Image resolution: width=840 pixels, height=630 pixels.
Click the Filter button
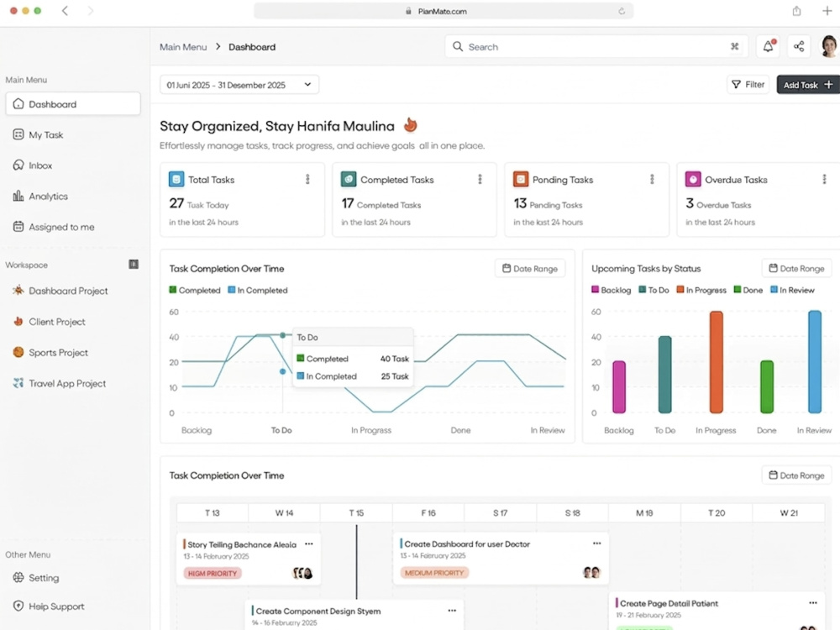(748, 84)
